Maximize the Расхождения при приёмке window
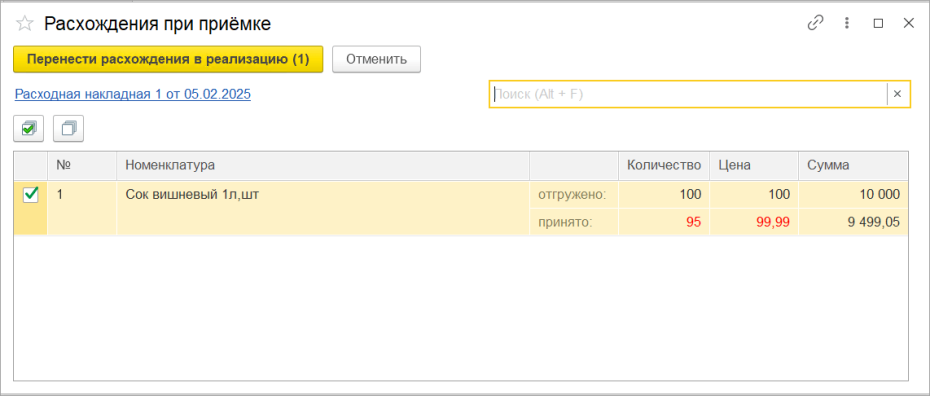The height and width of the screenshot is (396, 930). (878, 24)
